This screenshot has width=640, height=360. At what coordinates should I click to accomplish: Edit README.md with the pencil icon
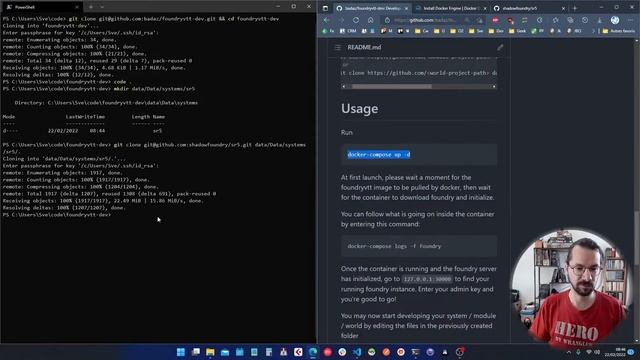tap(500, 47)
